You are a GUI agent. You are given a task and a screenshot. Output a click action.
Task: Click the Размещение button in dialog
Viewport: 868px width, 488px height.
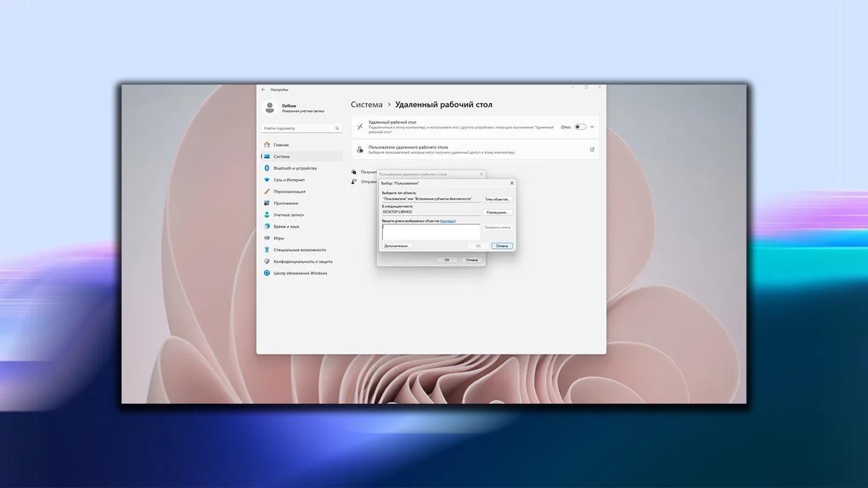point(497,212)
